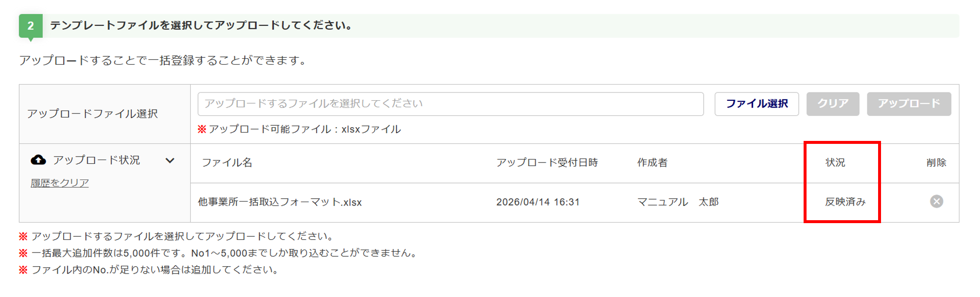This screenshot has height=297, width=980.
Task: Click the author name マニュアル 太郎
Action: pyautogui.click(x=678, y=202)
